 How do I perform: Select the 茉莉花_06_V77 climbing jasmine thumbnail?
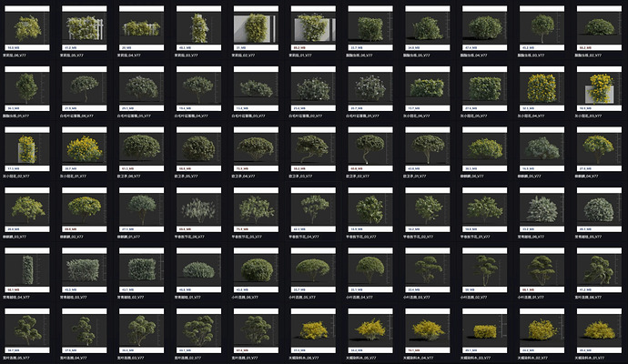coord(27,28)
